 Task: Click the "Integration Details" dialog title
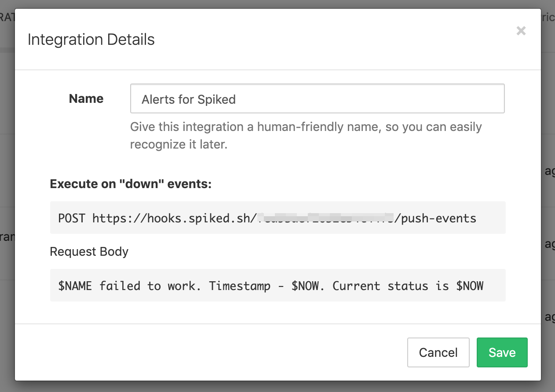pyautogui.click(x=91, y=40)
